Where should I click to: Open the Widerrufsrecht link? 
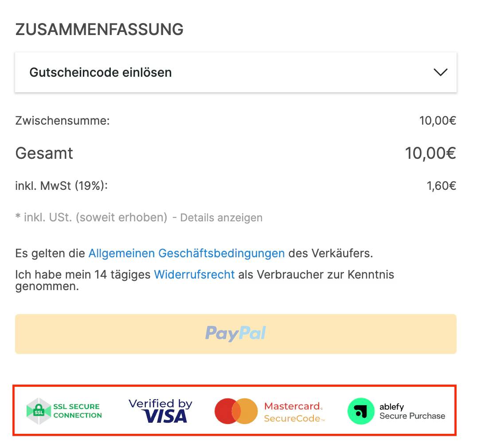pyautogui.click(x=194, y=275)
